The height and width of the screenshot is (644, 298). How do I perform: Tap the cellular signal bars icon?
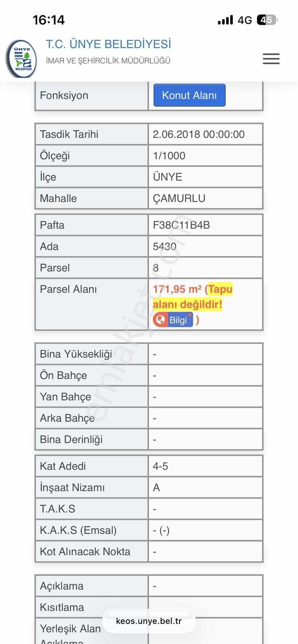pyautogui.click(x=225, y=20)
